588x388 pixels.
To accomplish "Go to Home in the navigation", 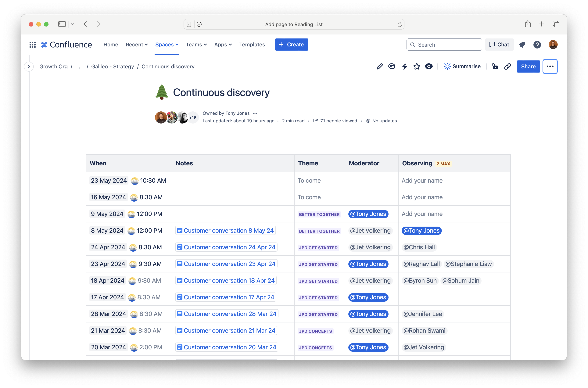I will coord(111,45).
